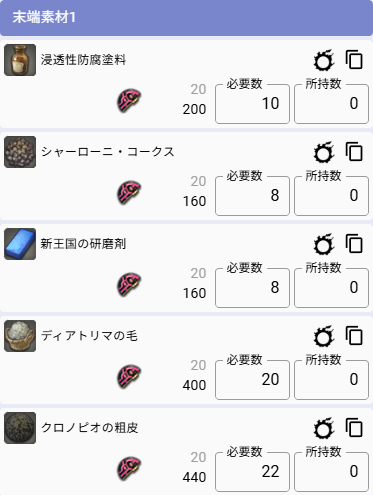Click the 浸透性防腐塗料 bottle thumbnail
The height and width of the screenshot is (495, 373).
20,60
